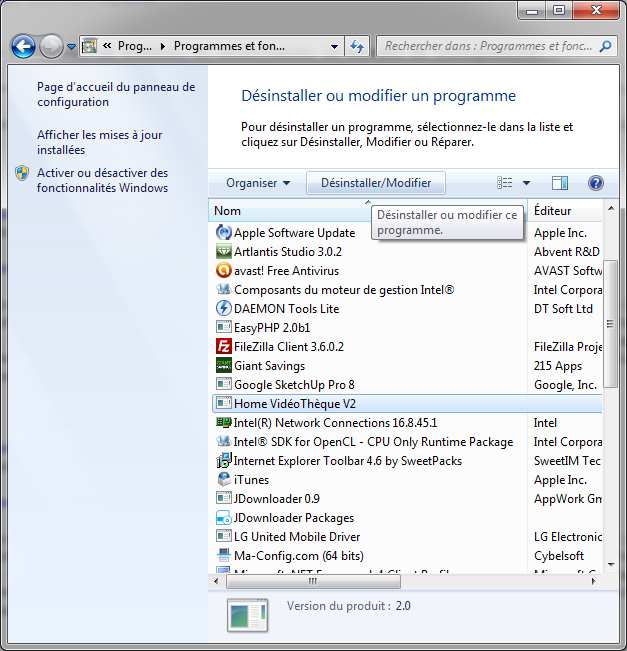The image size is (627, 651).
Task: Toggle the preview pane icon
Action: tap(560, 183)
